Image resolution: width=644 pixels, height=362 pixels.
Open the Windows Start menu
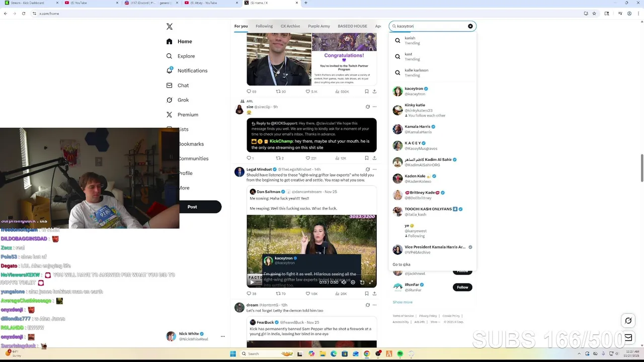(233, 353)
